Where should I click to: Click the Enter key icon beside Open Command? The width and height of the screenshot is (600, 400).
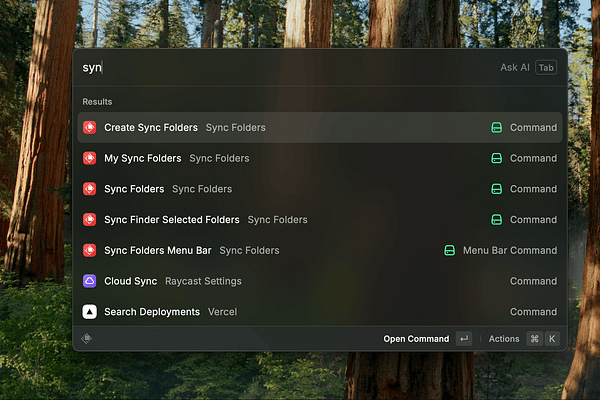[464, 339]
